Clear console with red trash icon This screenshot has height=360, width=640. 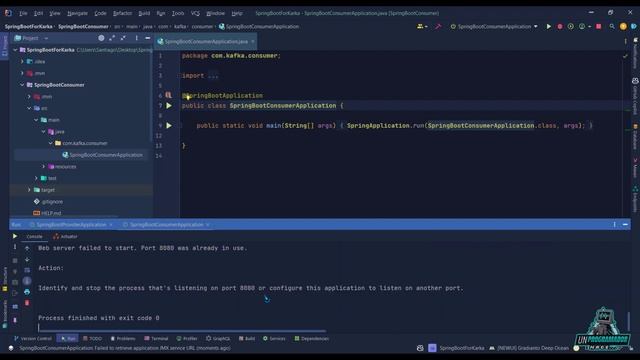27,303
